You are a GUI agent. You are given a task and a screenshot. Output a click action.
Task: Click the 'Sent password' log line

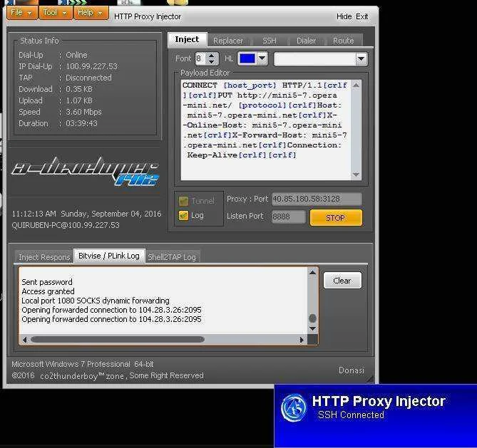coord(47,282)
